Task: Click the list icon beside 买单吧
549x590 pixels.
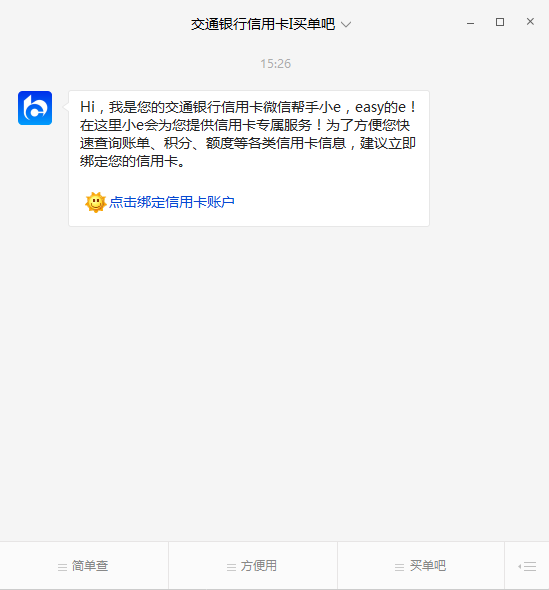Action: click(399, 567)
